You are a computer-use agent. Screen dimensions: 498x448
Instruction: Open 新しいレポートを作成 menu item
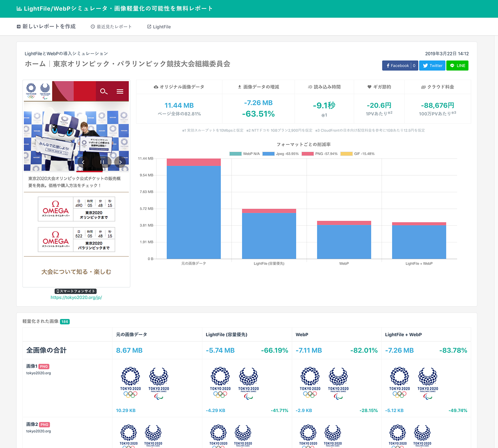pyautogui.click(x=46, y=27)
